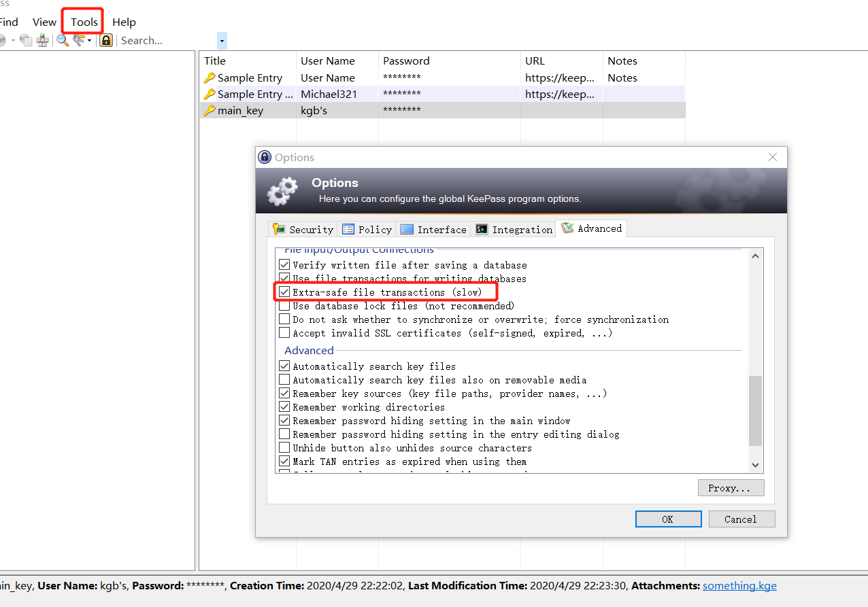Click the Notes column header
This screenshot has width=868, height=607.
tap(644, 60)
